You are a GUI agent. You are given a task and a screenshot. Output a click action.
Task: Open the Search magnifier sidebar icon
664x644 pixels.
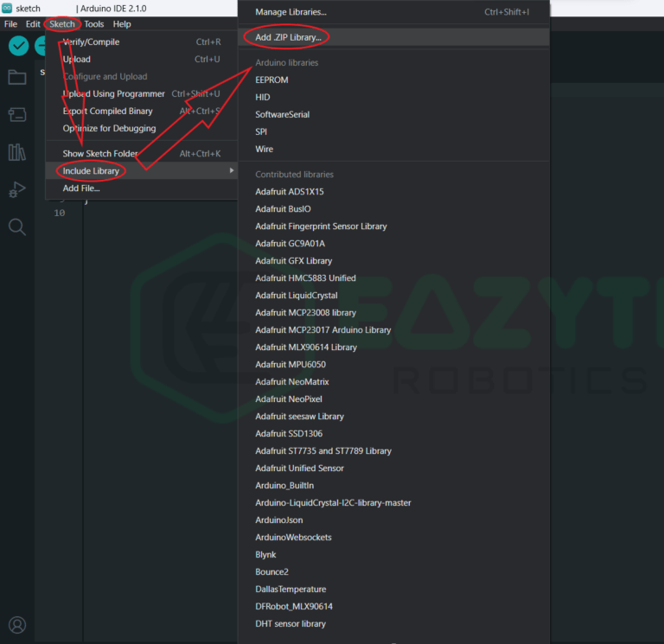[x=17, y=227]
